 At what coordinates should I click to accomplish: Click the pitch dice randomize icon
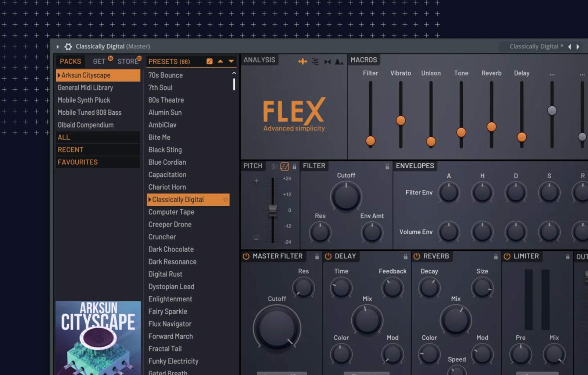(x=284, y=167)
